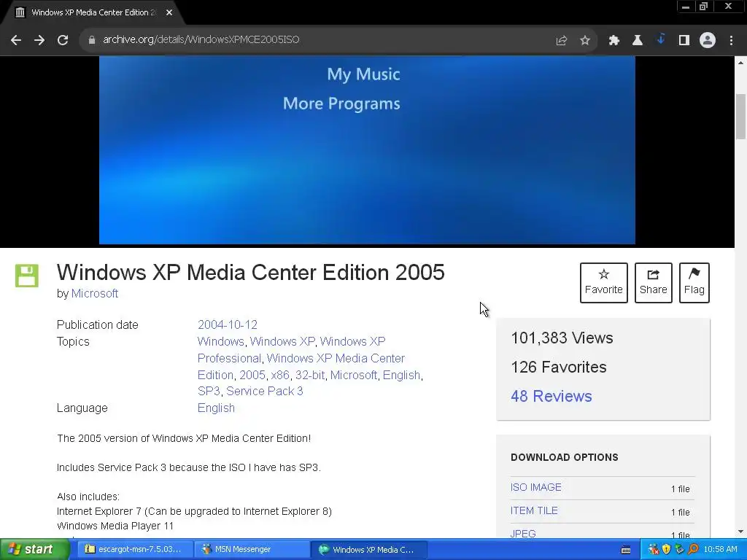The height and width of the screenshot is (560, 747).
Task: Go back to the previous page
Action: (16, 40)
